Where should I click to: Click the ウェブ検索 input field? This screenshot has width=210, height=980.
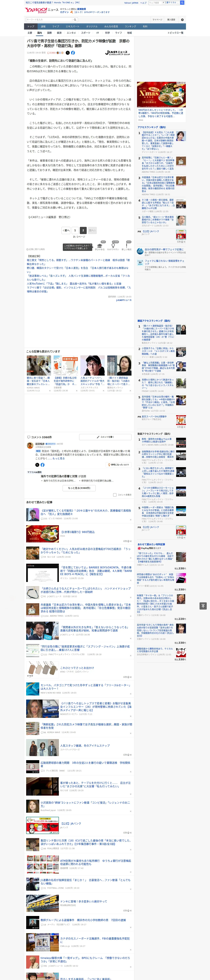coord(155,3)
